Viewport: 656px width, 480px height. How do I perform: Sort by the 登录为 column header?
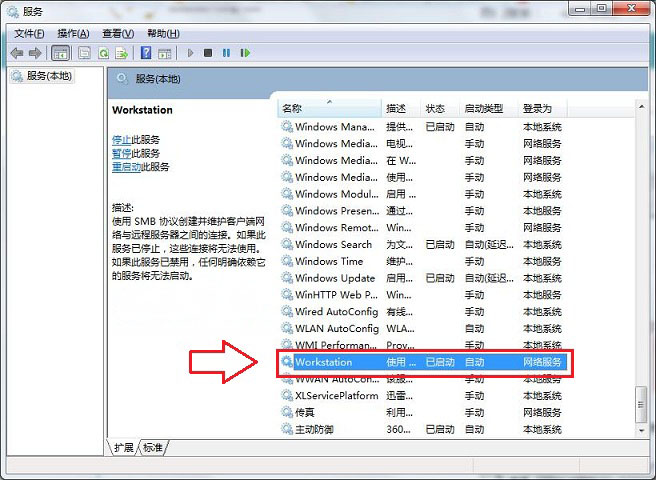click(543, 109)
